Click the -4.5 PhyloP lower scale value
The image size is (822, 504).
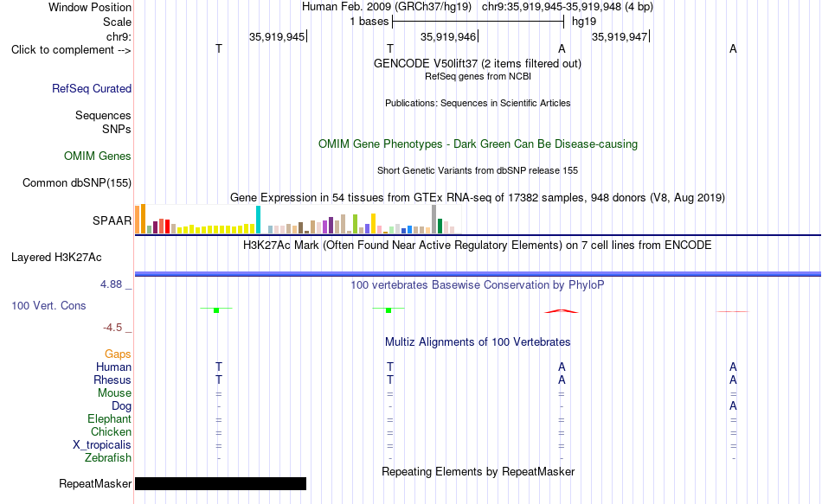pos(112,328)
